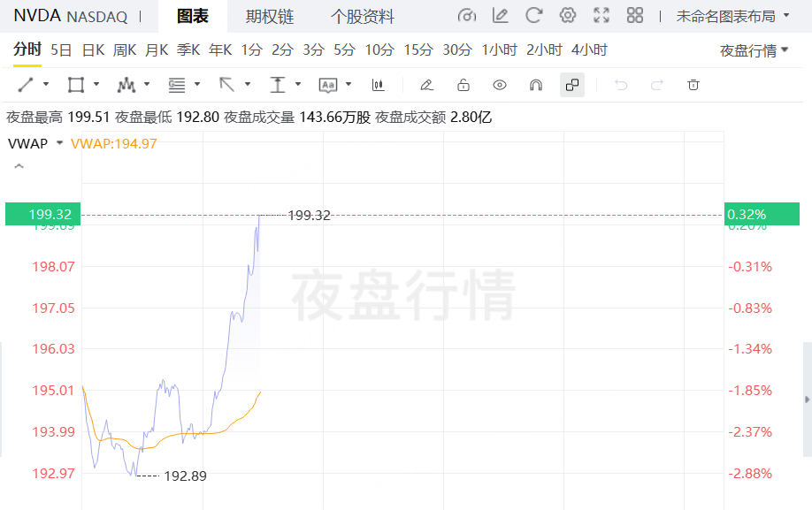The width and height of the screenshot is (812, 510).
Task: Click the text annotation tool
Action: [328, 85]
